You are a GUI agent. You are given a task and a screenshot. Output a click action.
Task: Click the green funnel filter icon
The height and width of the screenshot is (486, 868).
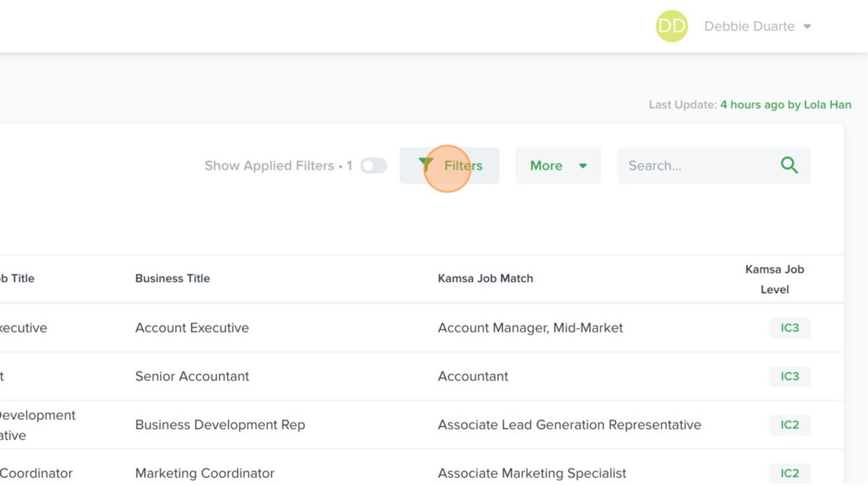coord(425,165)
